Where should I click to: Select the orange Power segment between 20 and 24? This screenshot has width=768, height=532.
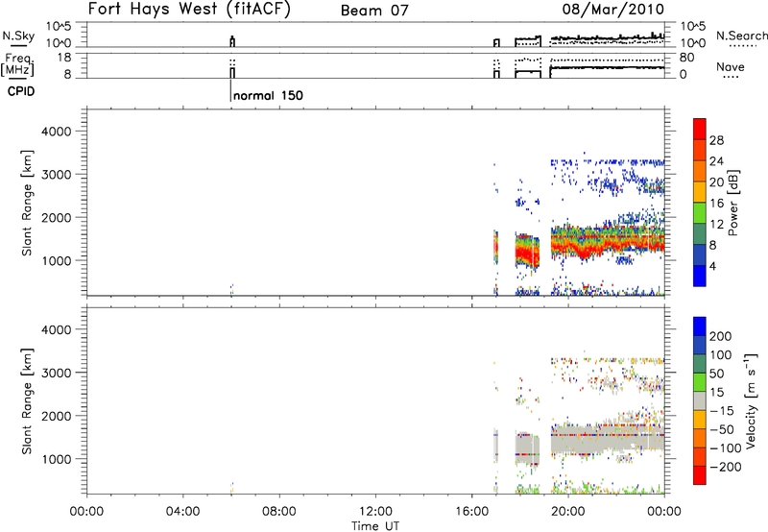tap(700, 171)
